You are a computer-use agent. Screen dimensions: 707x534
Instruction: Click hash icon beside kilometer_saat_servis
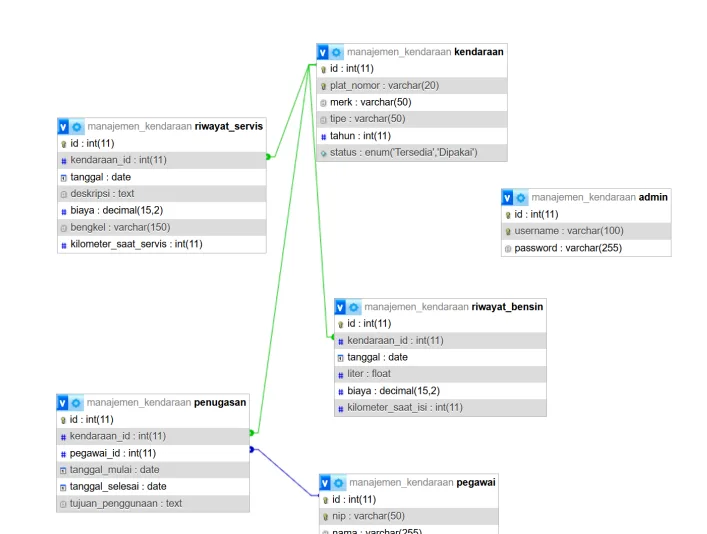(64, 245)
